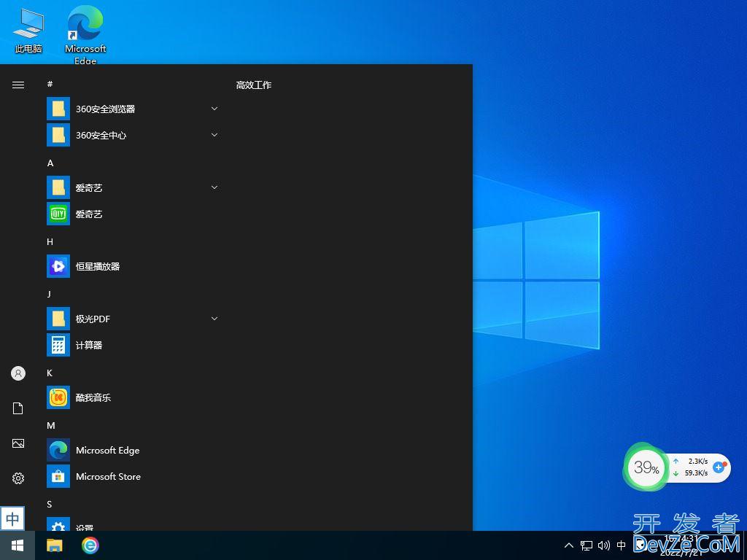
Task: Click the S section letter header
Action: point(49,505)
